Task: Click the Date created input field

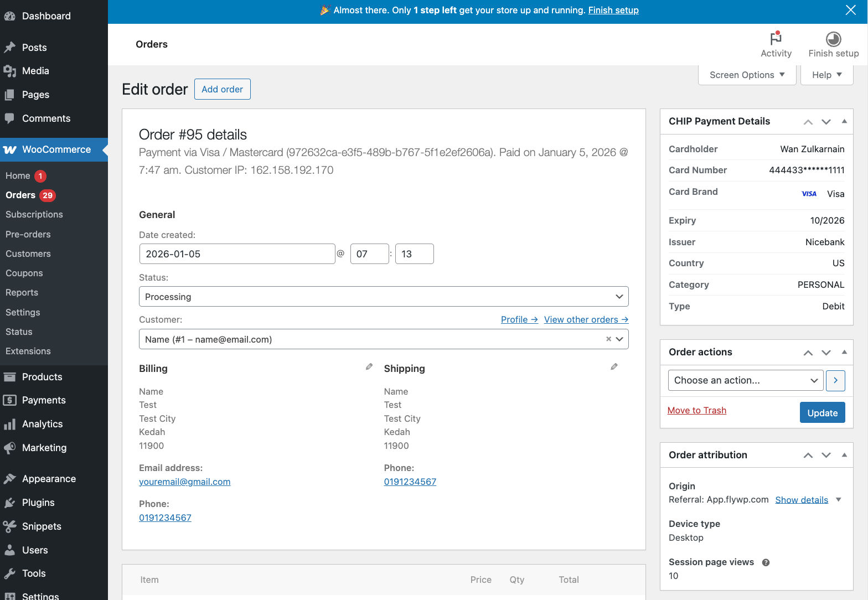Action: click(237, 254)
